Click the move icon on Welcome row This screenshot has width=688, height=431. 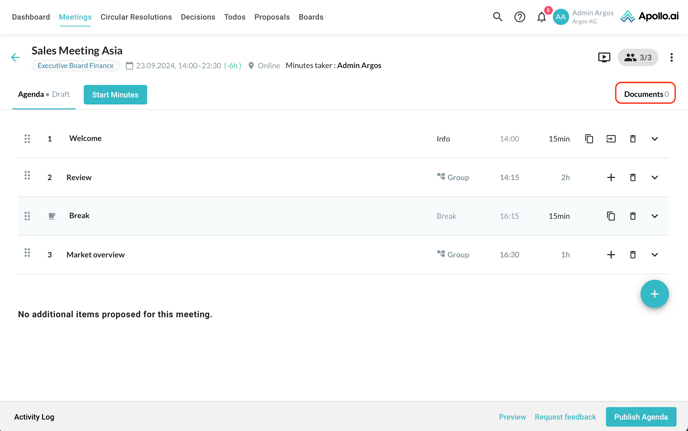(611, 139)
